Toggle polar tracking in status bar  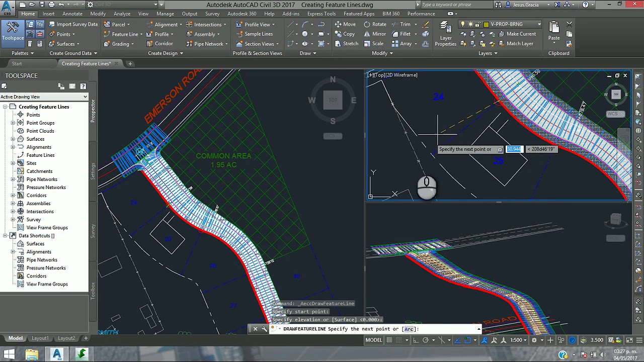pyautogui.click(x=426, y=340)
